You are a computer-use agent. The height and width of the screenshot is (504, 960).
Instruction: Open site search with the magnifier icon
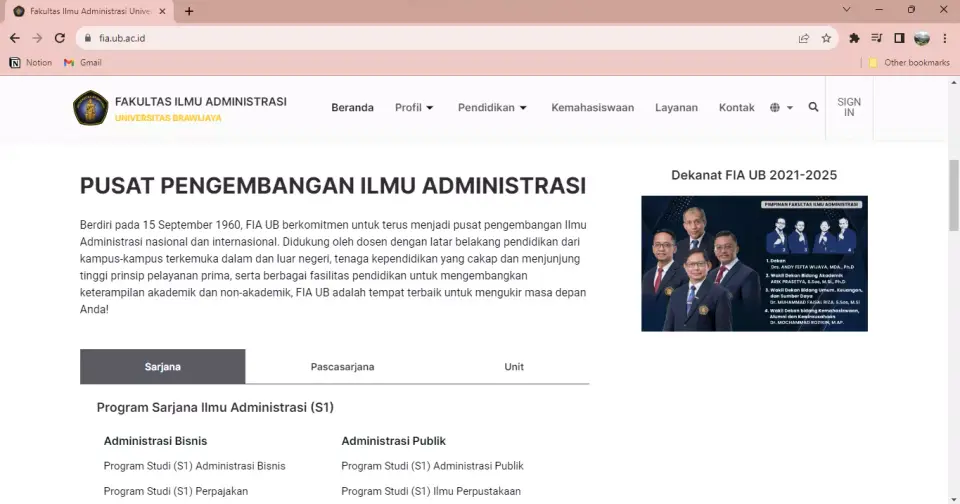(813, 107)
